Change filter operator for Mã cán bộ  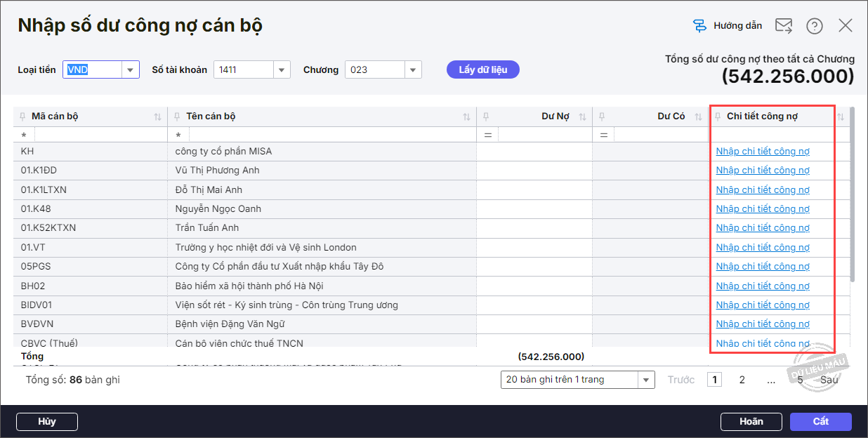25,135
